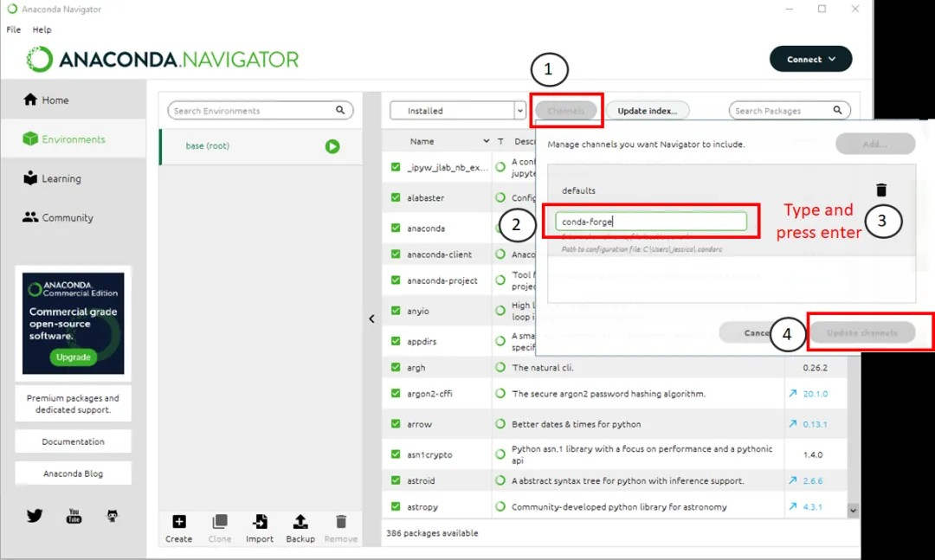Image resolution: width=935 pixels, height=560 pixels.
Task: Click status circle icon of astropy
Action: tap(500, 506)
